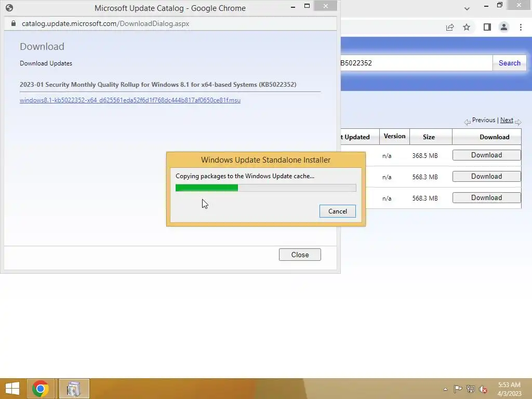Click the middle 568.3 MB Download button

pos(486,177)
